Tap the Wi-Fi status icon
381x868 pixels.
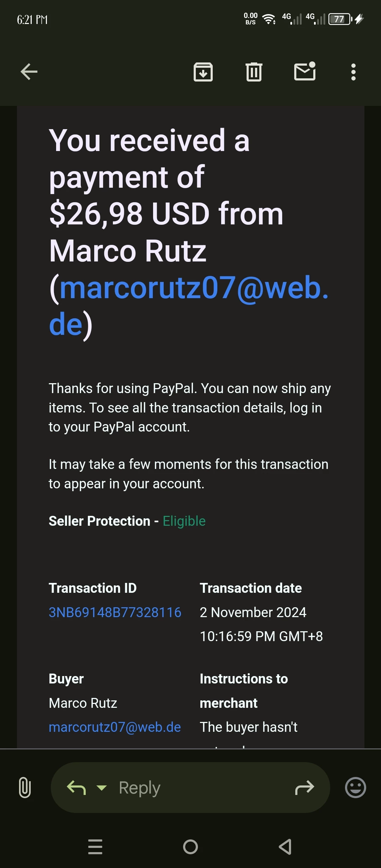(x=269, y=19)
